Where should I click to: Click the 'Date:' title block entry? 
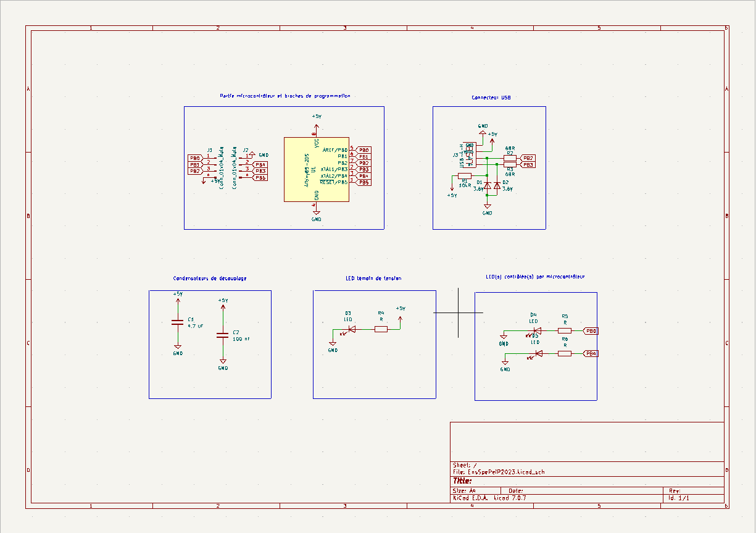coord(516,490)
